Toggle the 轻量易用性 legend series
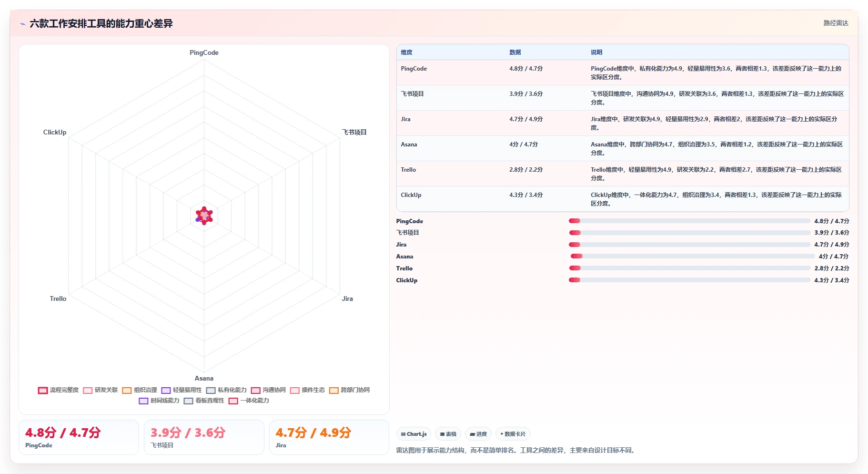The image size is (868, 474). pyautogui.click(x=182, y=390)
